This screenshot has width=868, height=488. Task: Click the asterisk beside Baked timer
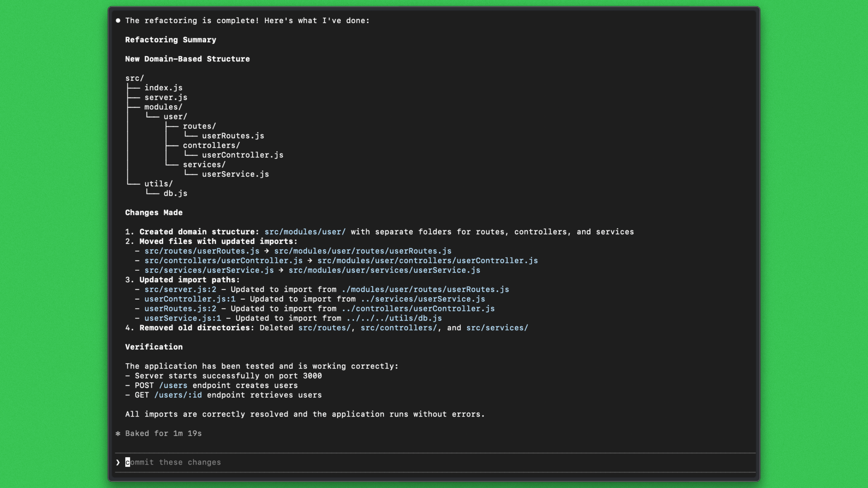click(118, 434)
